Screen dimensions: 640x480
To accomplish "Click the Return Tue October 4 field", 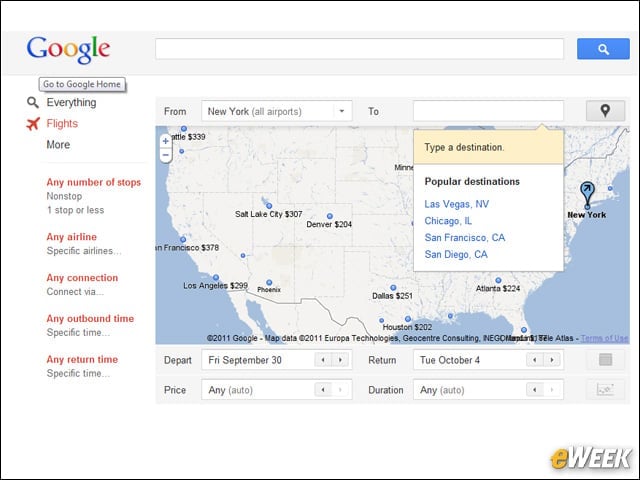I will (x=488, y=360).
